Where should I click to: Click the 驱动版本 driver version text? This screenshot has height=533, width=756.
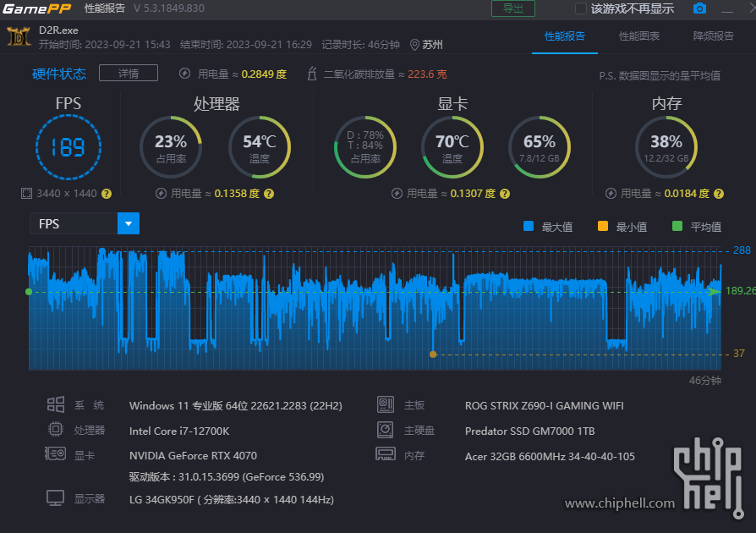coord(227,476)
